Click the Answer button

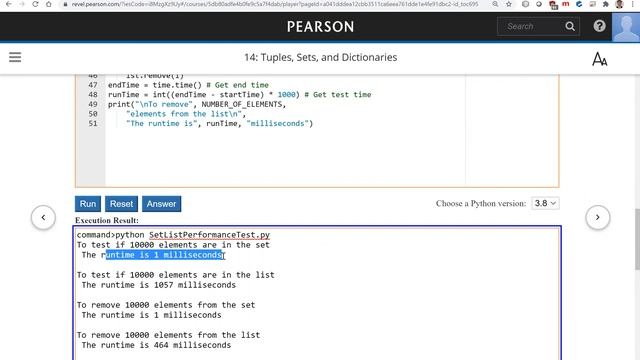[x=161, y=204]
